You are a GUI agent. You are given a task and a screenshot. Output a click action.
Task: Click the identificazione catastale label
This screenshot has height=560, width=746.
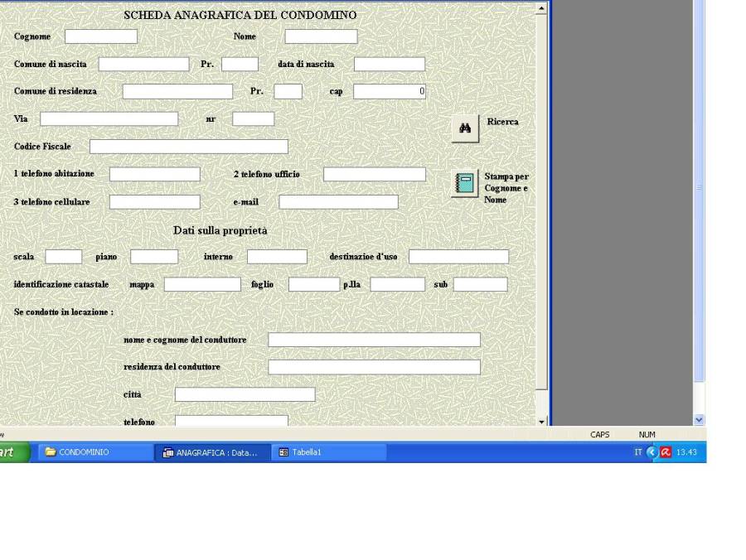pyautogui.click(x=61, y=284)
